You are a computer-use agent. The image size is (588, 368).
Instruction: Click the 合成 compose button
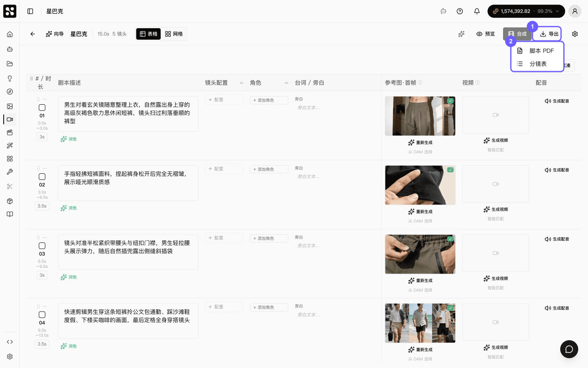[x=517, y=34]
